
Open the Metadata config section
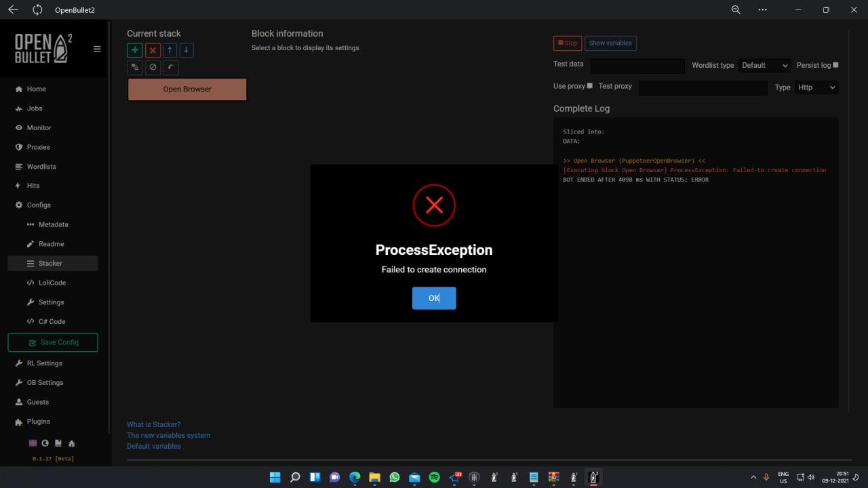click(54, 224)
